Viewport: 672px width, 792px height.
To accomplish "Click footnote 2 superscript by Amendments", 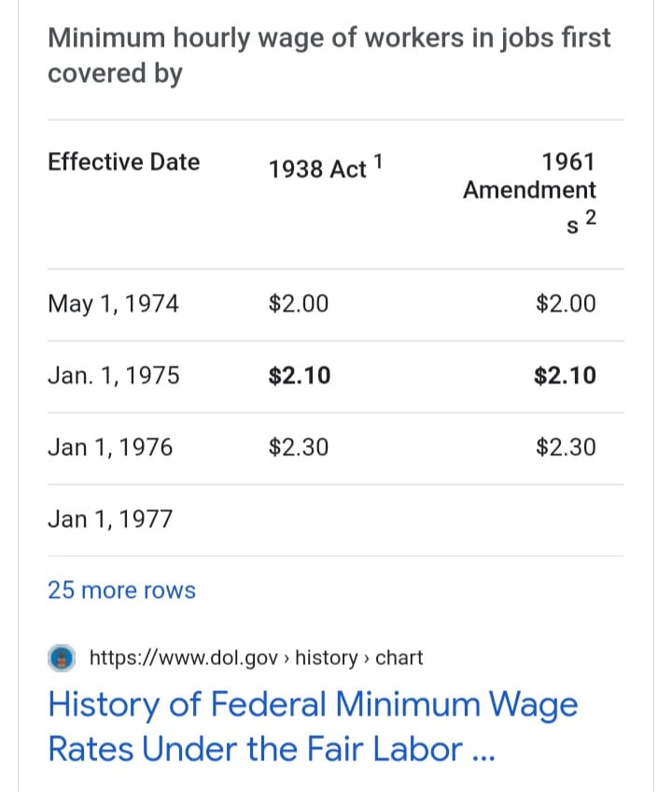I will 591,218.
